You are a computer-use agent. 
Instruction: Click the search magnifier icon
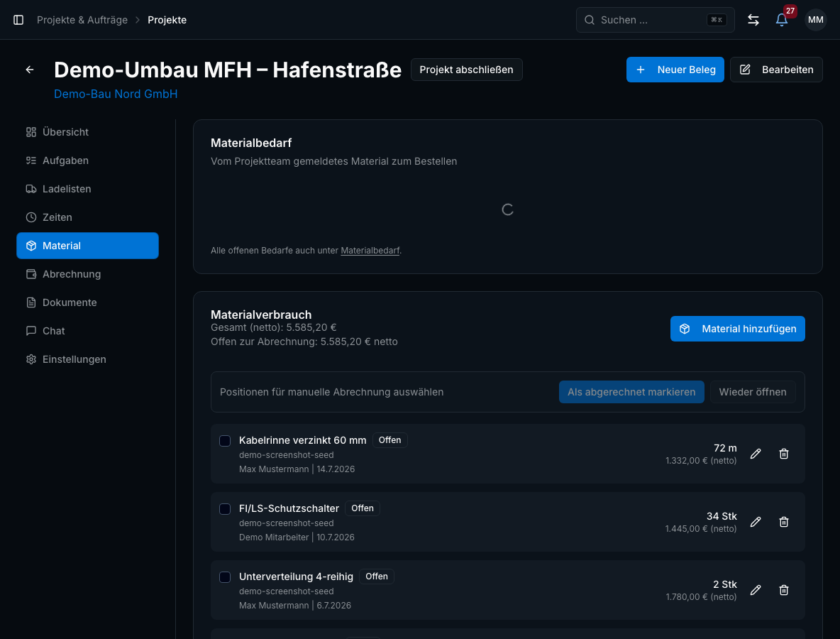[x=590, y=20]
